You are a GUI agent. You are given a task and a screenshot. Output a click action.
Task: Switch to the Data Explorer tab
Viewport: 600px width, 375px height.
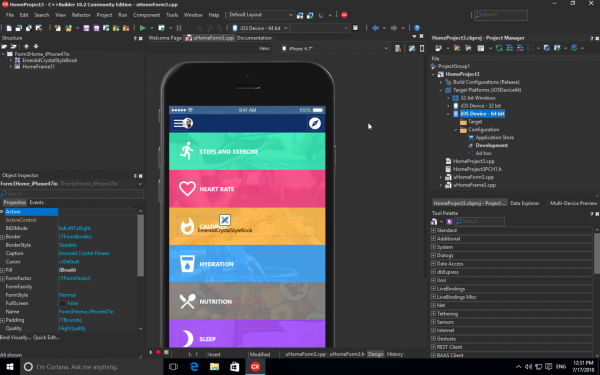tap(525, 203)
